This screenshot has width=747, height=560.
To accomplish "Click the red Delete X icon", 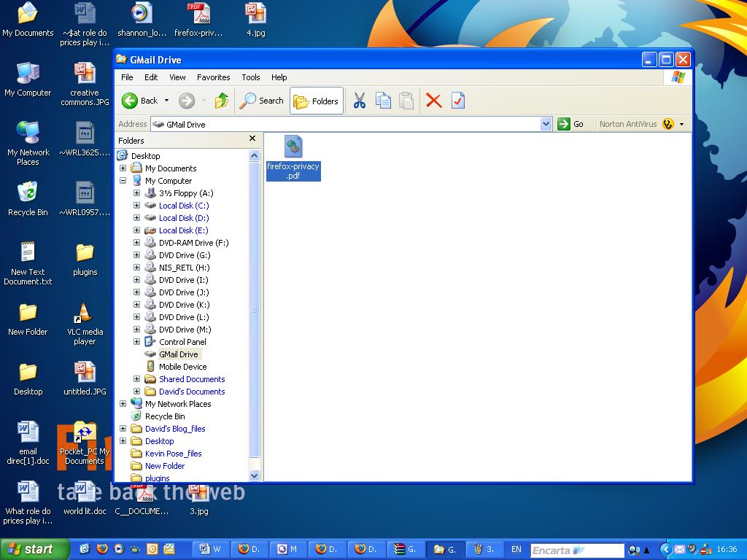I will 433,101.
